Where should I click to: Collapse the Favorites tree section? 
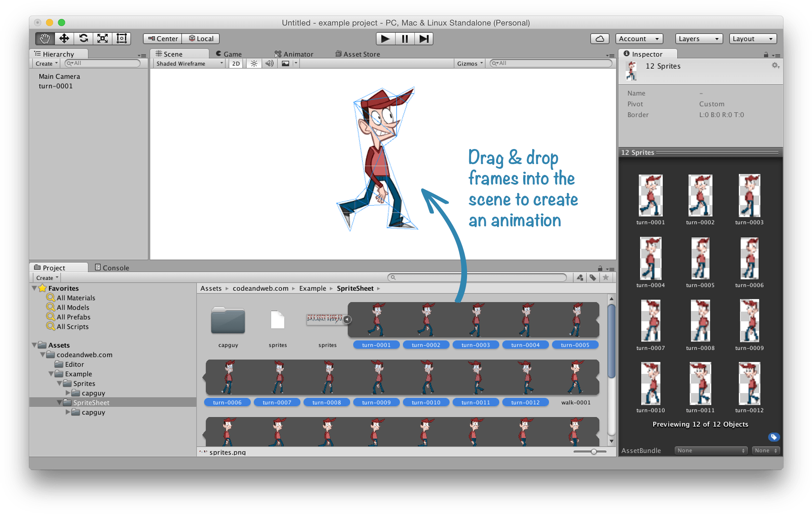pyautogui.click(x=35, y=288)
